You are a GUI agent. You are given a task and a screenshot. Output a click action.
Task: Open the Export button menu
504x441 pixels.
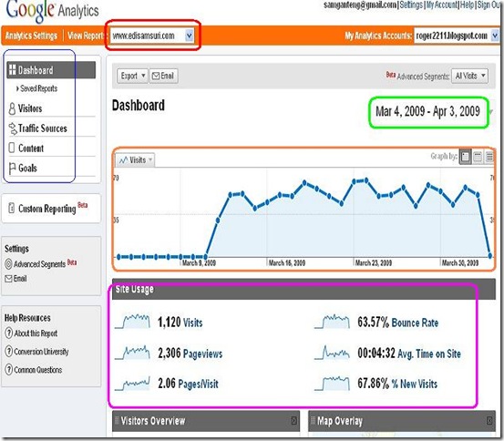(132, 76)
